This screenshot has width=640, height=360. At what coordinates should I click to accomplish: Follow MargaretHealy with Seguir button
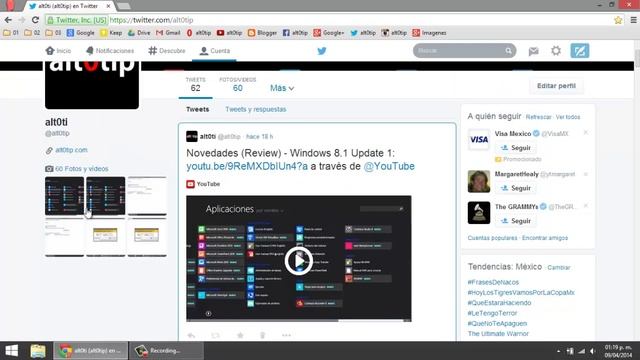[x=516, y=188]
